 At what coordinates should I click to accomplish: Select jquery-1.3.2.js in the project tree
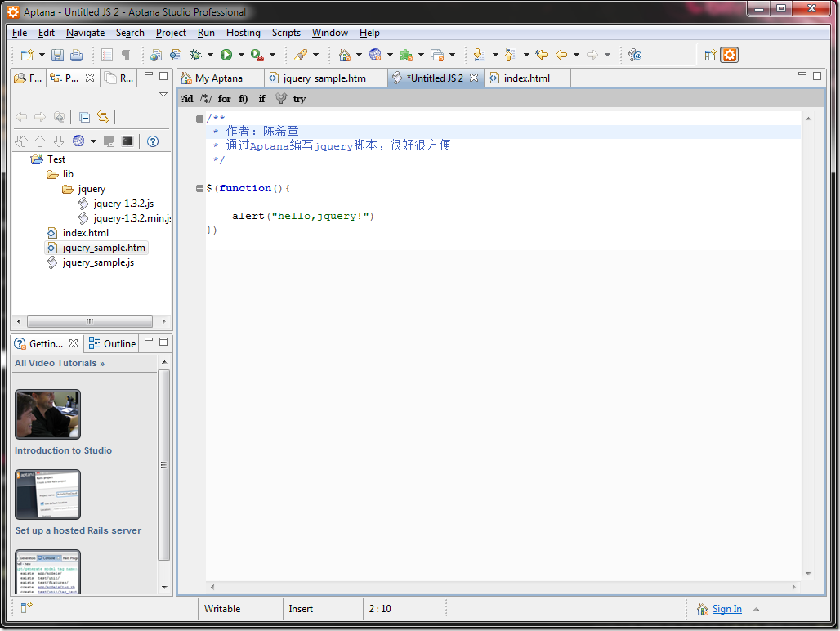123,204
